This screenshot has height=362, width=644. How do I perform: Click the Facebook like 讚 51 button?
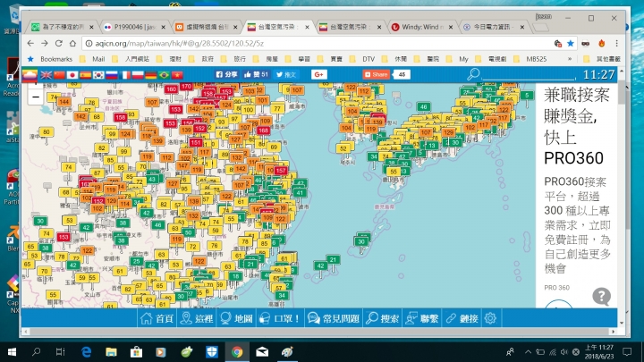point(256,75)
